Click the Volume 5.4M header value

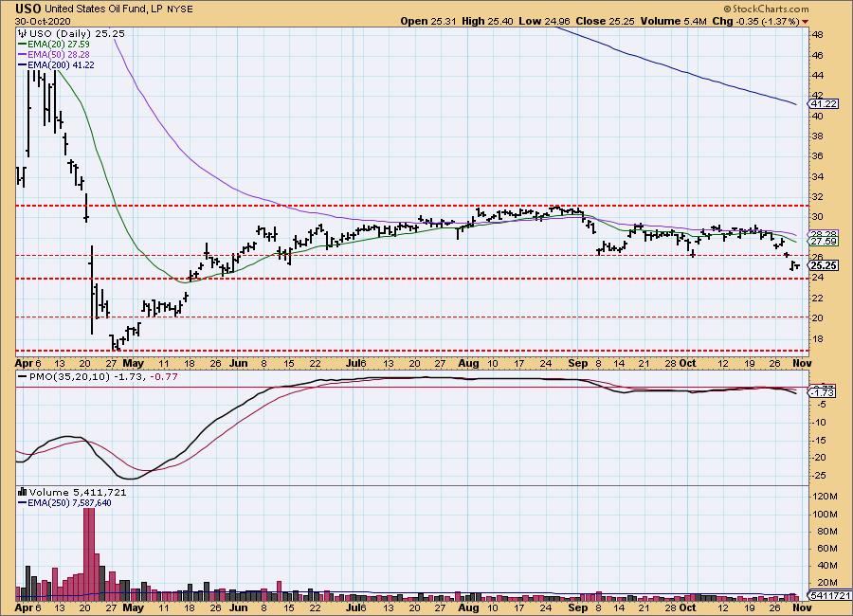674,21
